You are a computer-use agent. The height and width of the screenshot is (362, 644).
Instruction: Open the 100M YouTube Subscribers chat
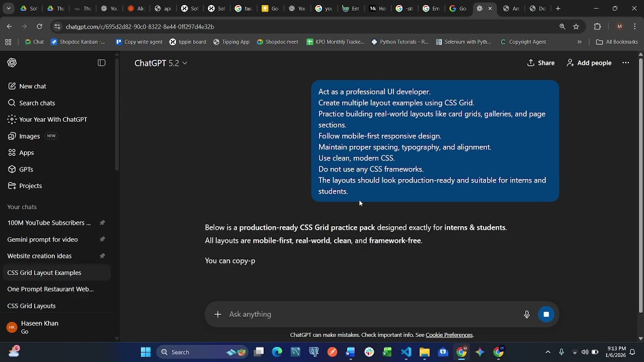point(49,223)
